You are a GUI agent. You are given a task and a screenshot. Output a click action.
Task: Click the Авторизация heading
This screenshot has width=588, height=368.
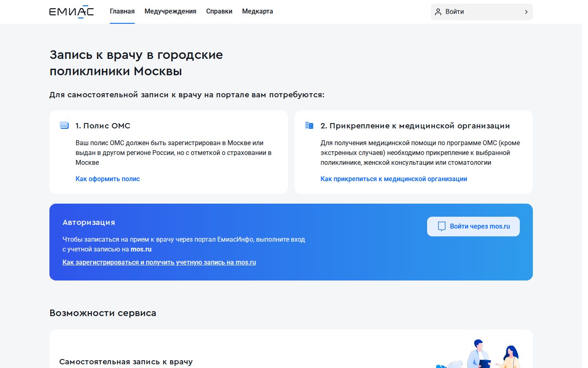pyautogui.click(x=89, y=222)
